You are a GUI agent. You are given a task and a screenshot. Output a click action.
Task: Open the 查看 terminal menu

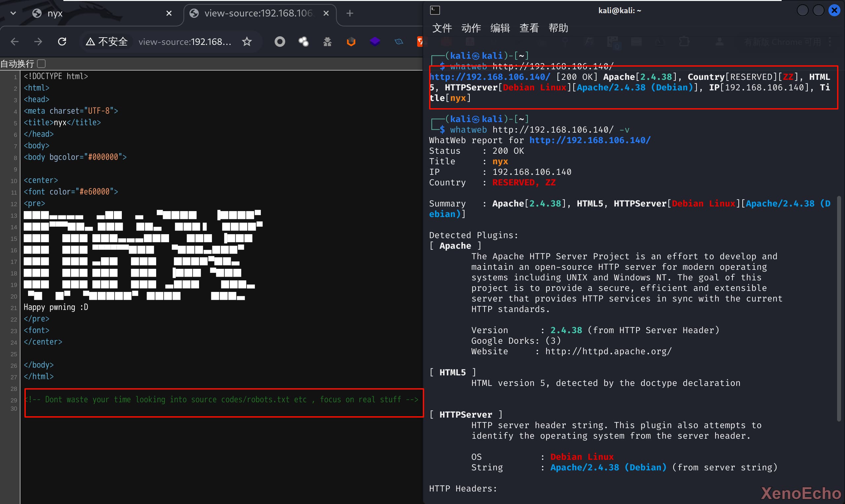(x=529, y=28)
